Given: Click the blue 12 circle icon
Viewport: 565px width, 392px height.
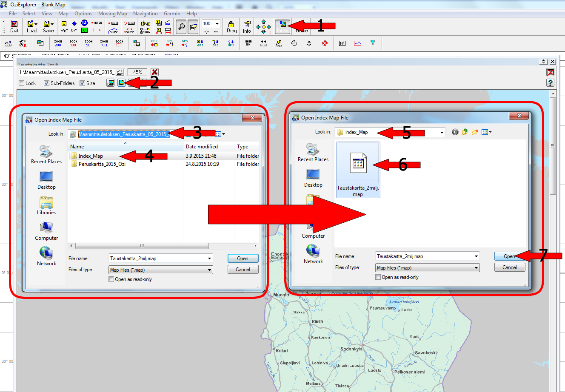Looking at the screenshot, I should click(x=84, y=23).
